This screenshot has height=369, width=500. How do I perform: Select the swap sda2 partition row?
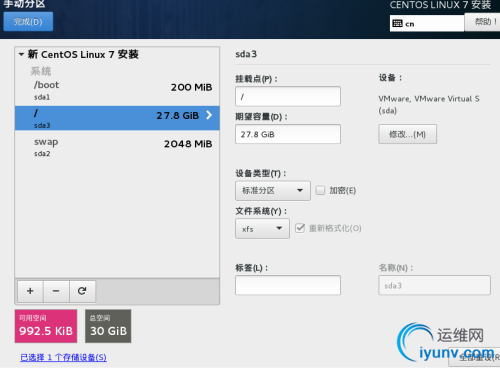coord(117,147)
